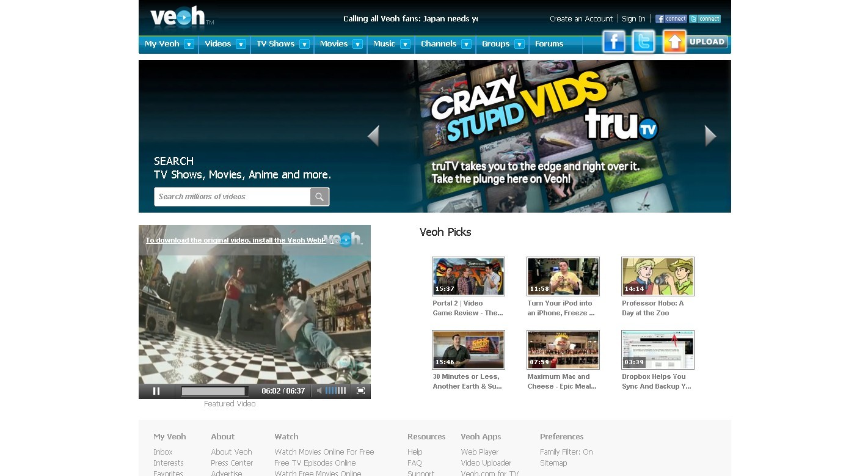Advance the banner with the right arrow
Viewport: 868px width, 476px height.
[x=710, y=136]
